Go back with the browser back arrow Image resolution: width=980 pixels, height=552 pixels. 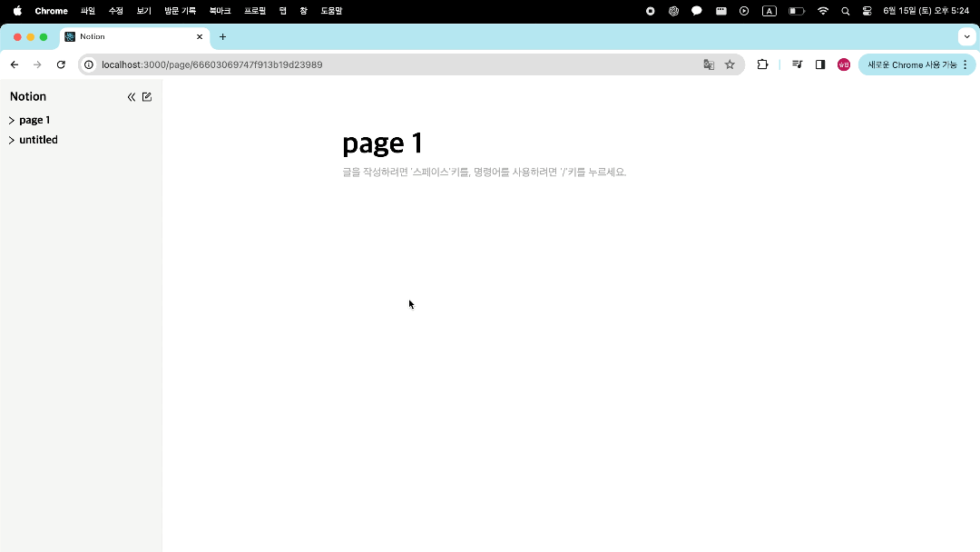pyautogui.click(x=15, y=64)
